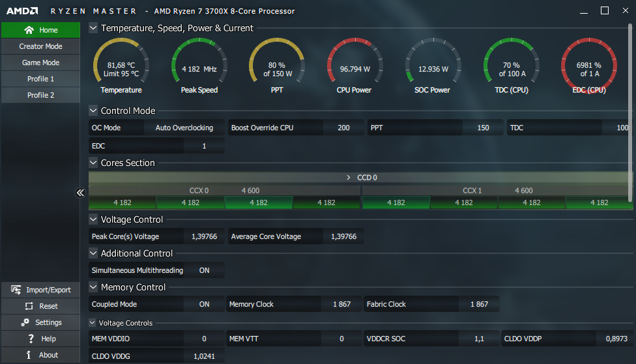636x364 pixels.
Task: Click last core bar in CCX 1
Action: tap(599, 203)
